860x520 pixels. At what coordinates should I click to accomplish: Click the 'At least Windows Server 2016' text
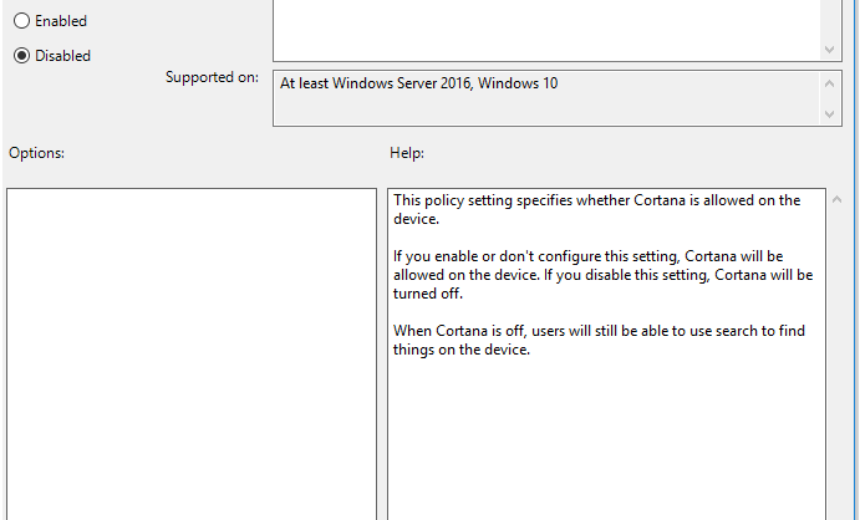click(419, 84)
